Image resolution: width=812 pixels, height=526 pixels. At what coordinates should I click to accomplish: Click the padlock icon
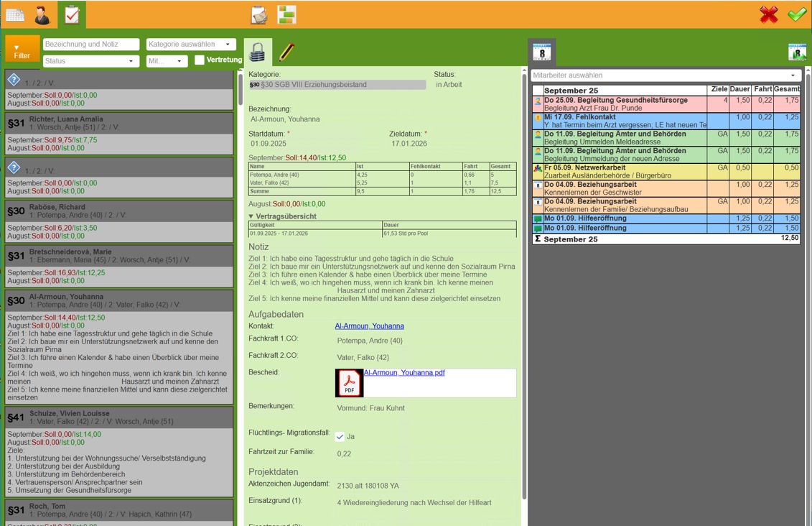pos(257,52)
